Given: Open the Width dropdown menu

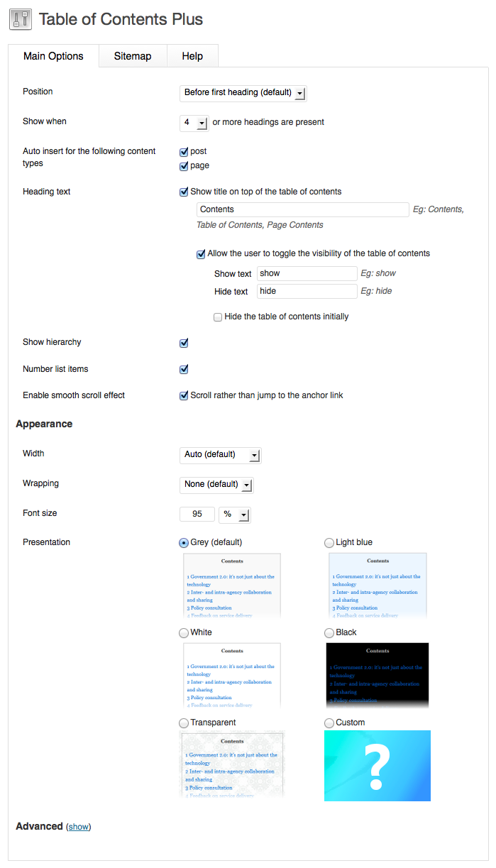Looking at the screenshot, I should 220,455.
